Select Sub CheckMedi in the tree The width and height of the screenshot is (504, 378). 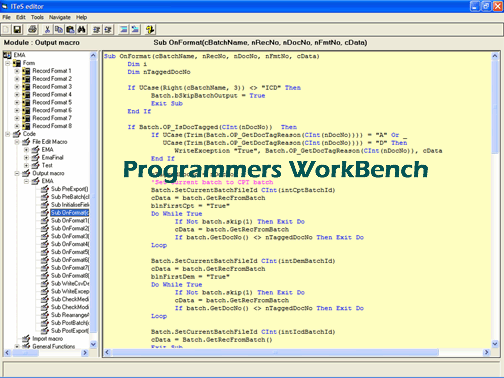(x=70, y=299)
